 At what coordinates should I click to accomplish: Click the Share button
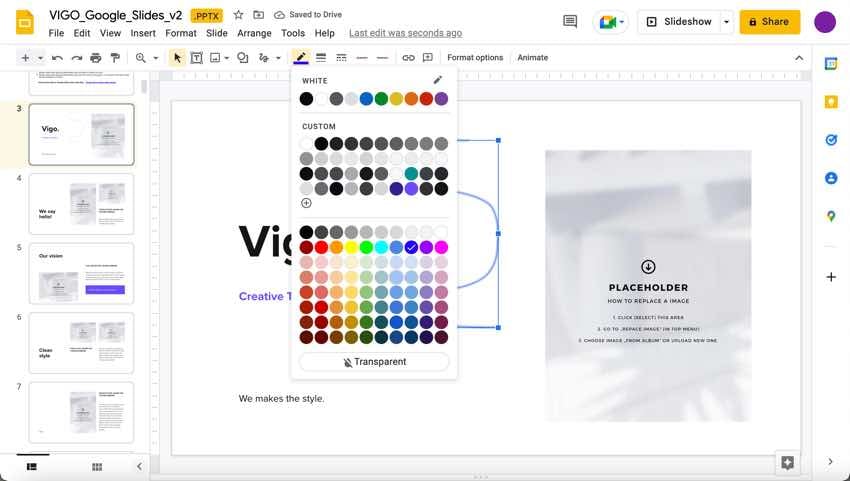(770, 21)
